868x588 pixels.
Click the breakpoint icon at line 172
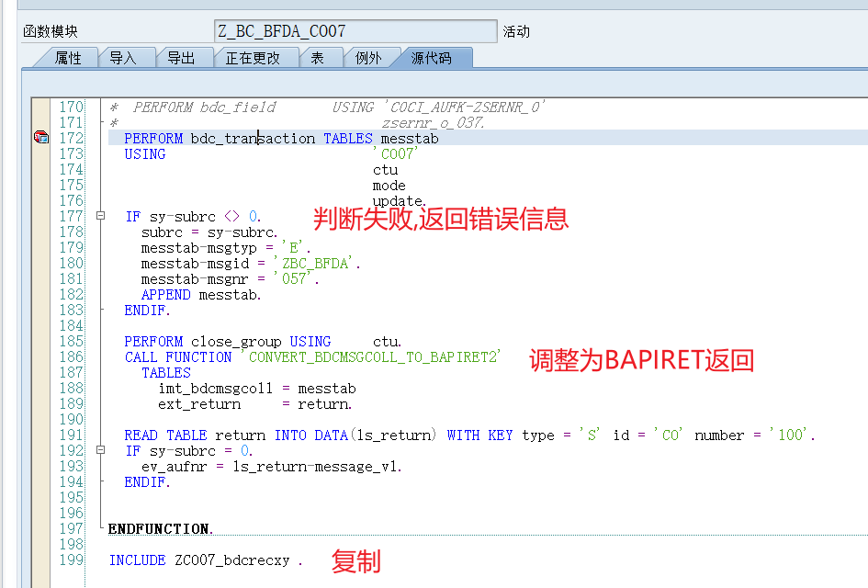41,137
